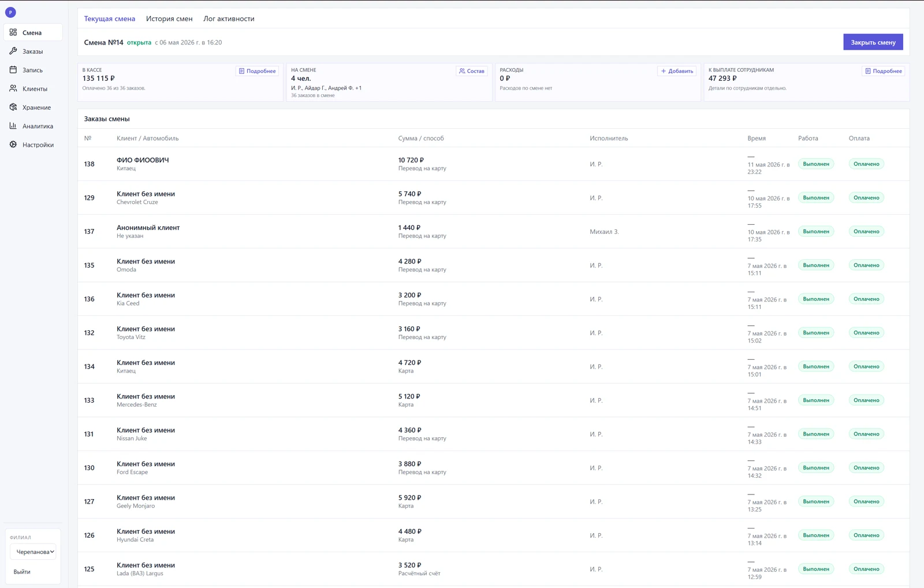This screenshot has width=924, height=588.
Task: Click the calendar icon next to Запись
Action: click(13, 70)
